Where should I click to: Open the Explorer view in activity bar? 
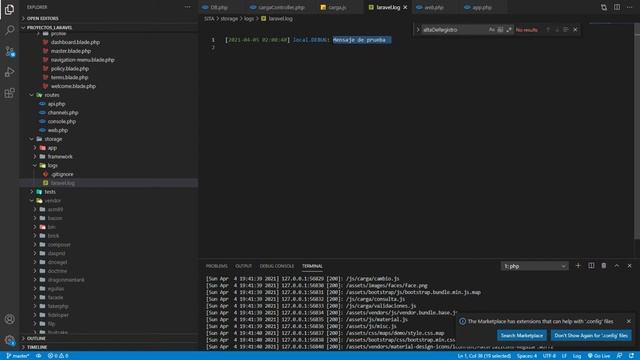tap(9, 9)
